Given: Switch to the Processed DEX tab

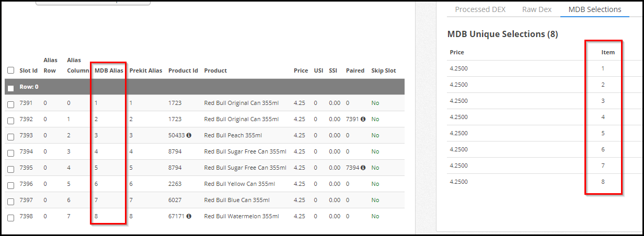Looking at the screenshot, I should [480, 9].
